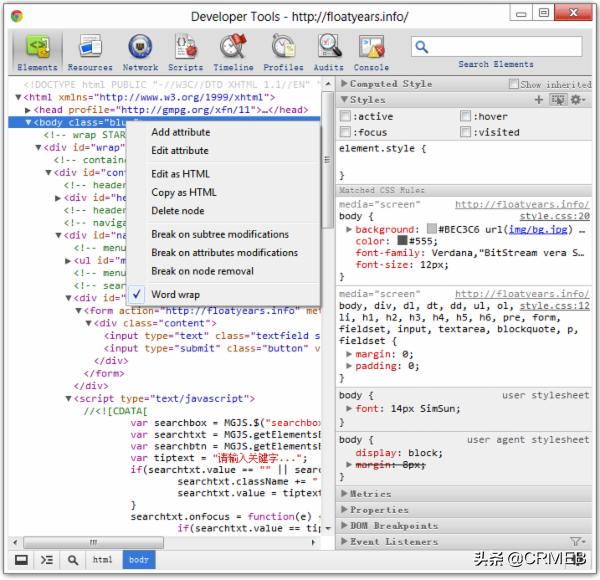The width and height of the screenshot is (600, 580).
Task: Follow the img/bg.jpg background link
Action: click(x=538, y=229)
